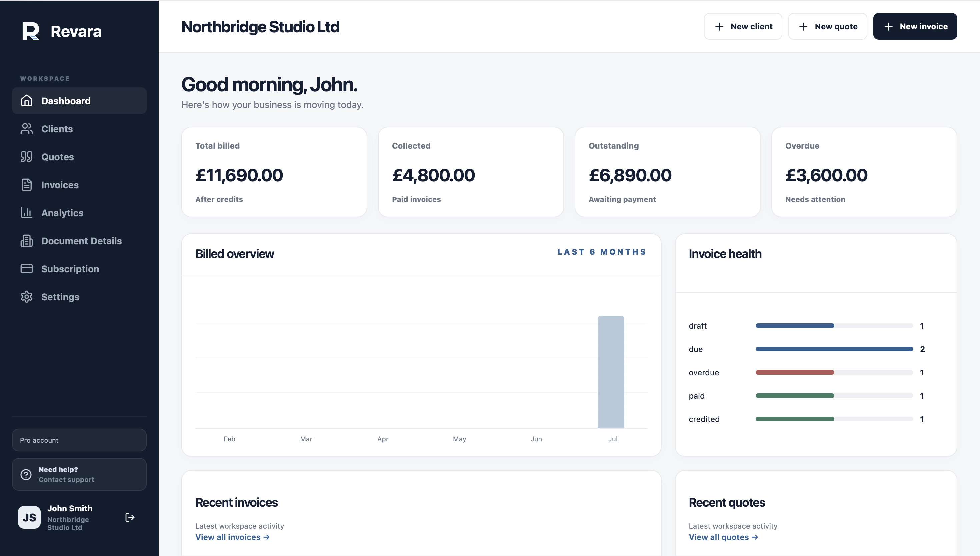The height and width of the screenshot is (556, 980).
Task: Click the Billed overview heading
Action: [x=234, y=254]
